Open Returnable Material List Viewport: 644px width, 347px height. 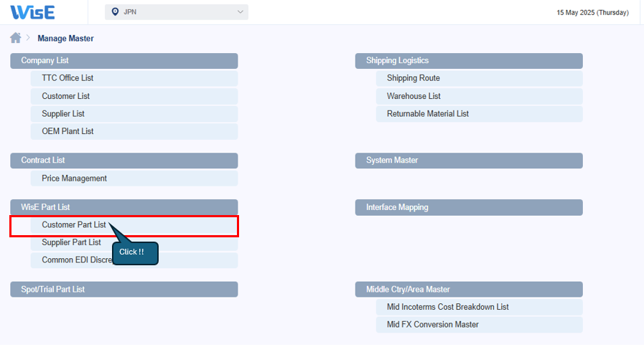click(x=427, y=114)
